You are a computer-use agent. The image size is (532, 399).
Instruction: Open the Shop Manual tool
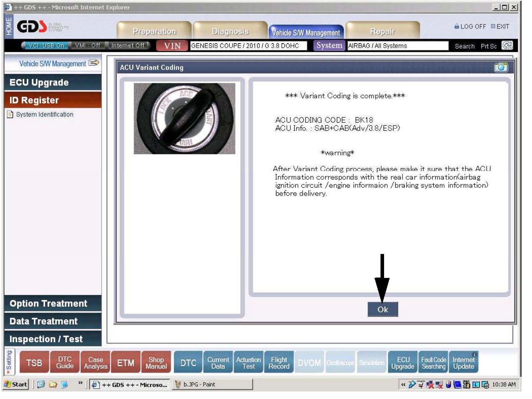click(x=156, y=363)
